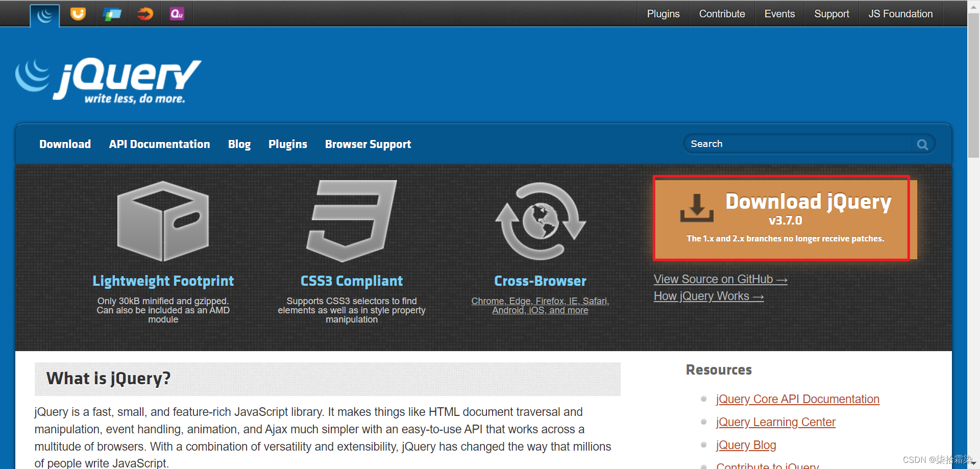Open the jQuery Mobile project icon
The height and width of the screenshot is (469, 980).
pyautogui.click(x=112, y=14)
